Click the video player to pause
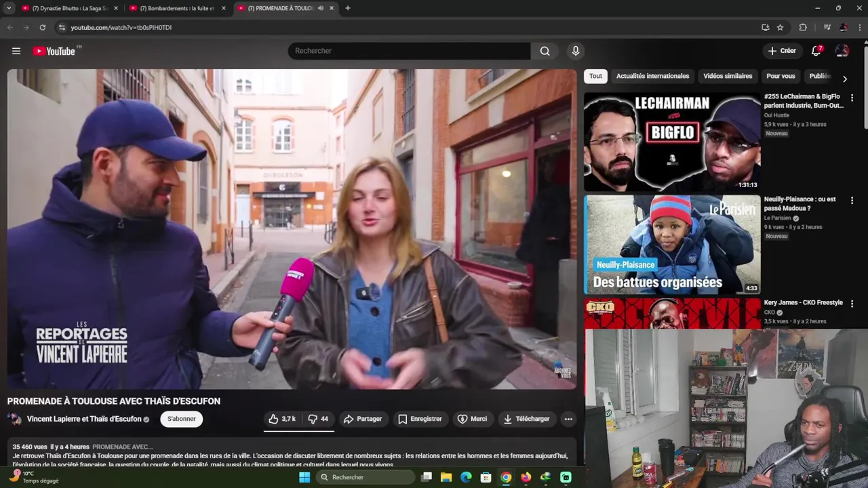The height and width of the screenshot is (488, 868). (292, 229)
